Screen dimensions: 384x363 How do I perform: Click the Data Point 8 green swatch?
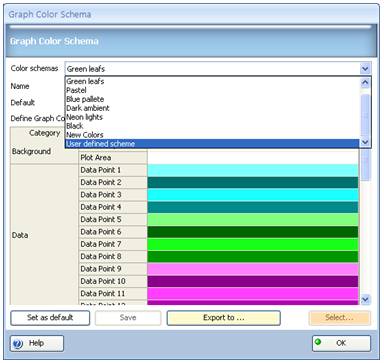point(253,257)
